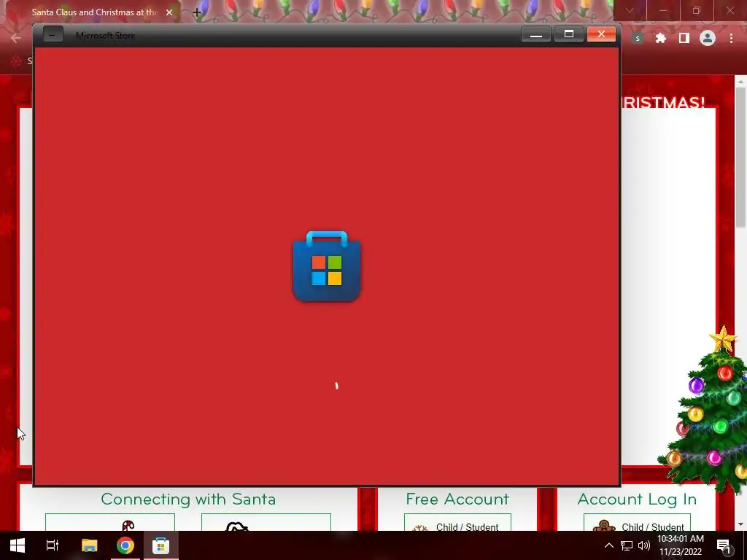Toggle Chrome side panel icon
Image resolution: width=747 pixels, height=560 pixels.
pos(684,38)
